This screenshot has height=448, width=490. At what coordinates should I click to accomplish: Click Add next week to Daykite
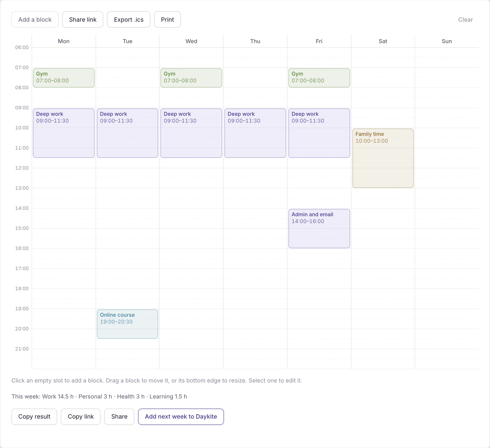pos(181,417)
